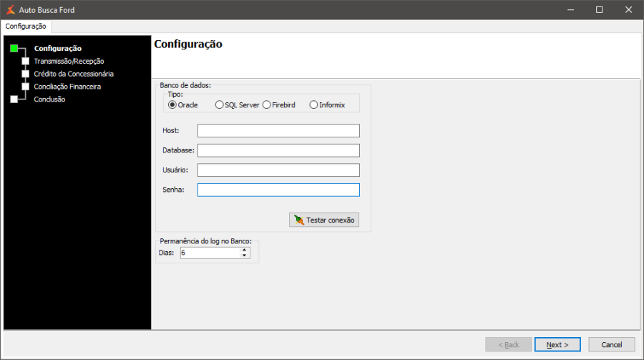
Task: Focus the Host input field
Action: [x=278, y=130]
